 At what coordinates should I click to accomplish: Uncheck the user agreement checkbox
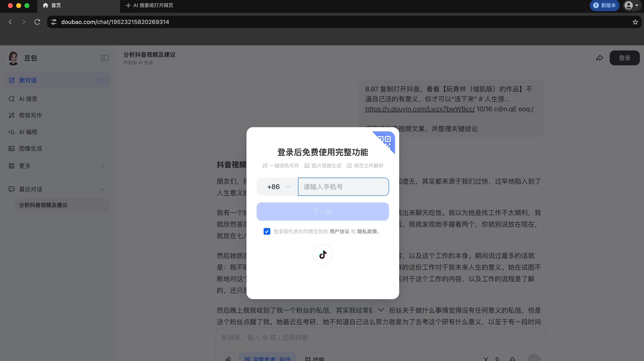tap(267, 231)
